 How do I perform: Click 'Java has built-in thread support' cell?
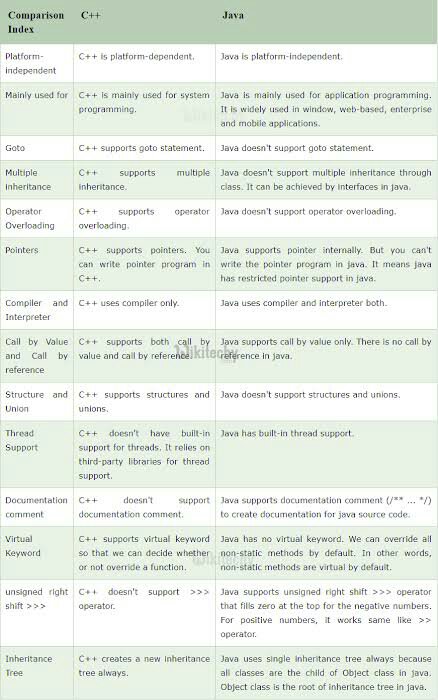pyautogui.click(x=287, y=433)
